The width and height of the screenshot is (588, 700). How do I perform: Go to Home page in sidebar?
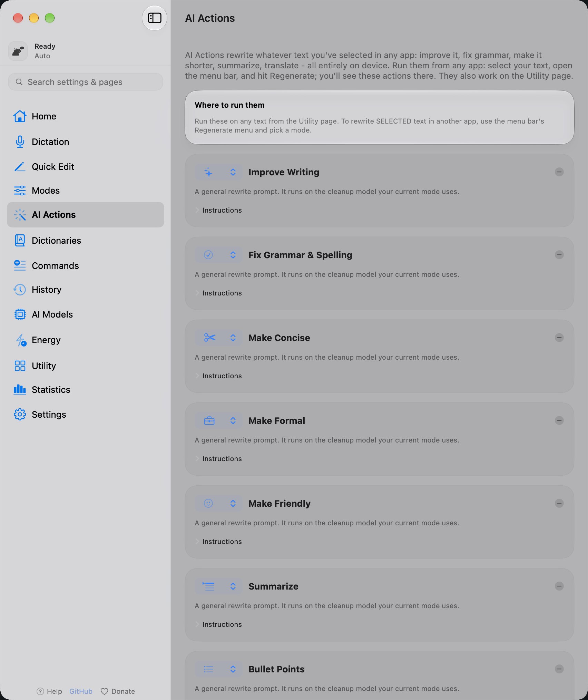pyautogui.click(x=85, y=116)
